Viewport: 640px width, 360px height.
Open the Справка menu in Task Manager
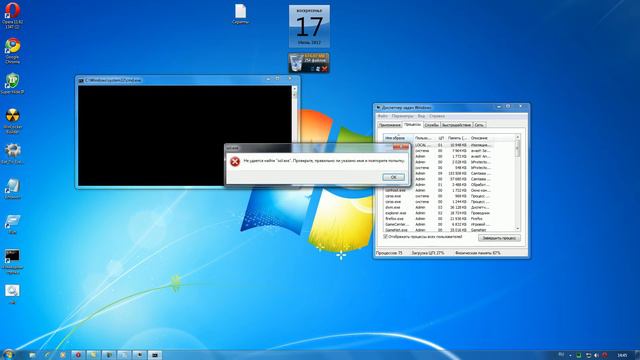[437, 116]
